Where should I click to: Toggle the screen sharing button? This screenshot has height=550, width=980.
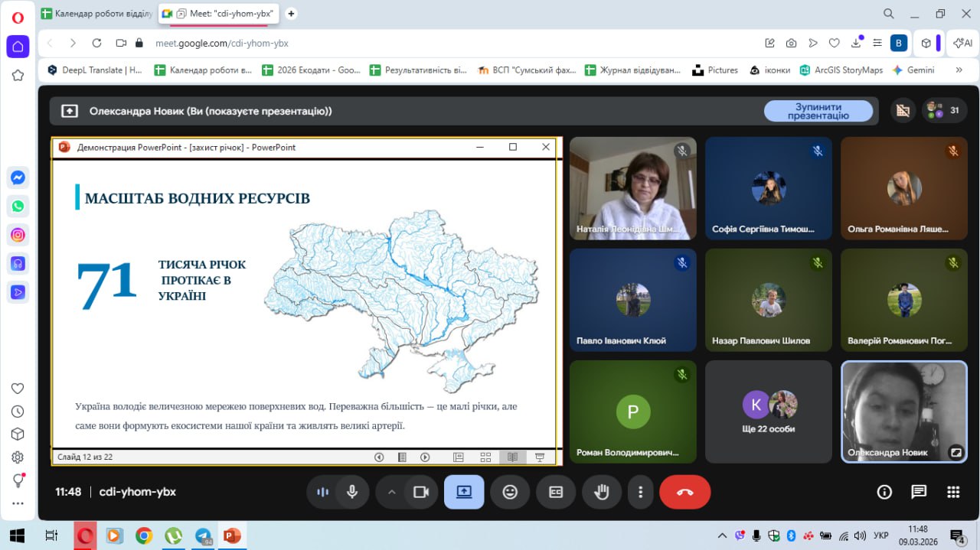coord(464,492)
